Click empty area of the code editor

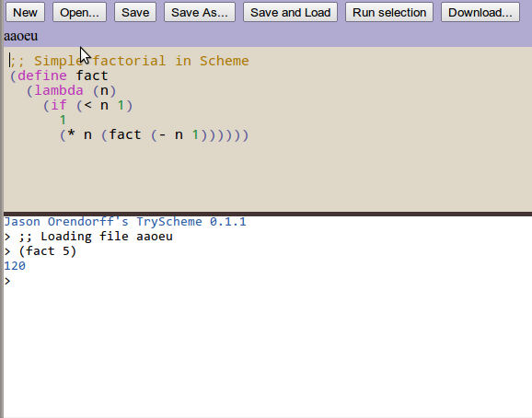click(x=268, y=177)
